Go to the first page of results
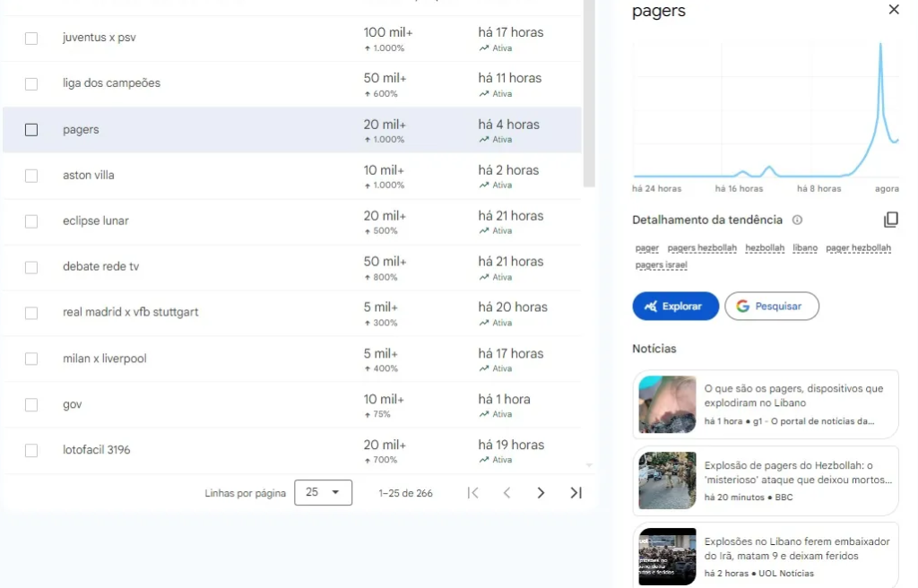This screenshot has width=918, height=588. coord(473,493)
